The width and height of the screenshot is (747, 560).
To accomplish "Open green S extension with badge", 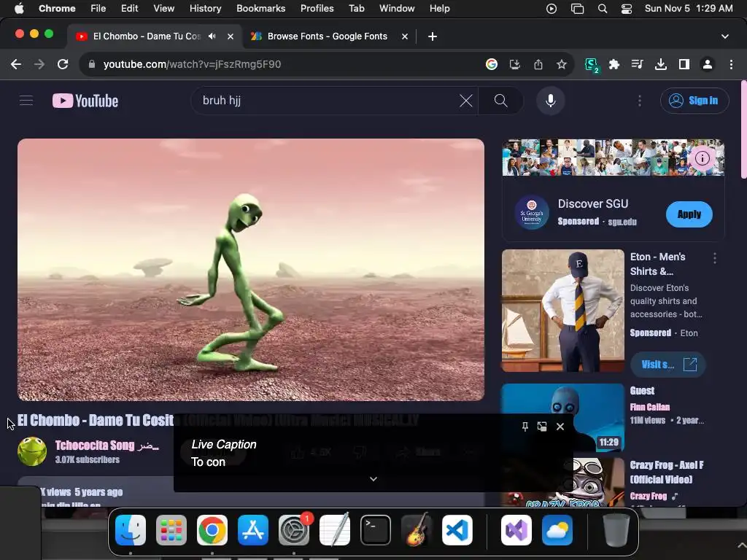I will point(591,65).
